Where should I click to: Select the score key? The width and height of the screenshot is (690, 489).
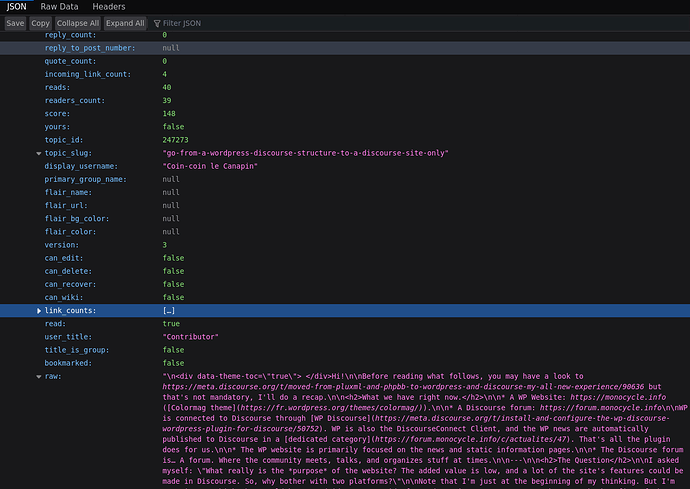[57, 114]
